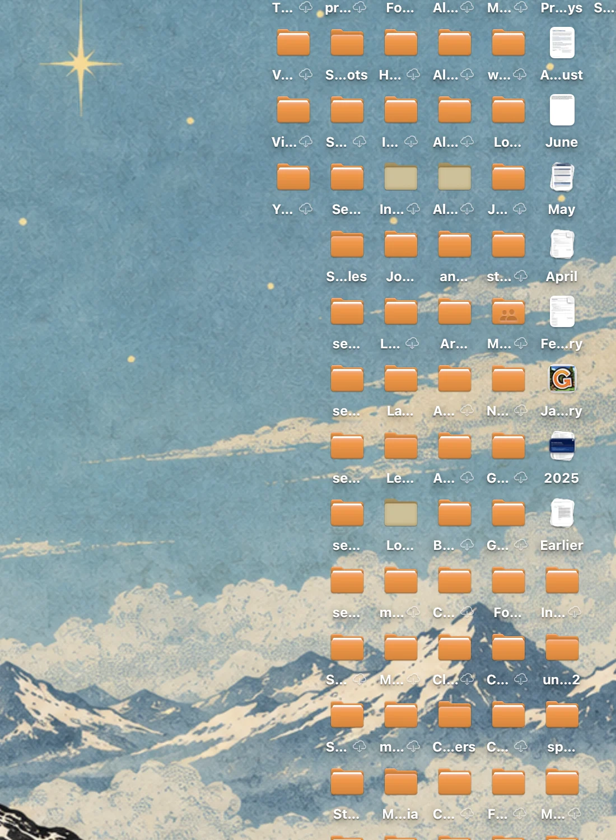The image size is (616, 840).
Task: Click the lowercase "pr..." label
Action: 338,8
